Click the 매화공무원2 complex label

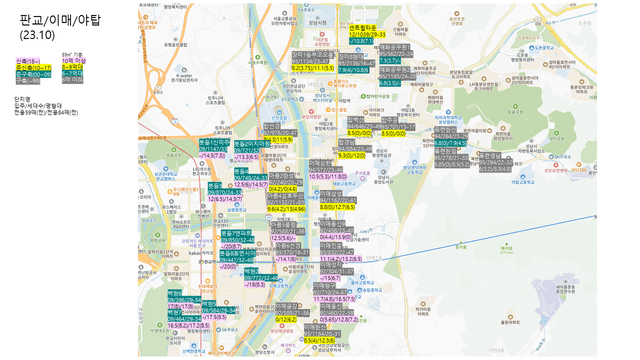click(395, 70)
